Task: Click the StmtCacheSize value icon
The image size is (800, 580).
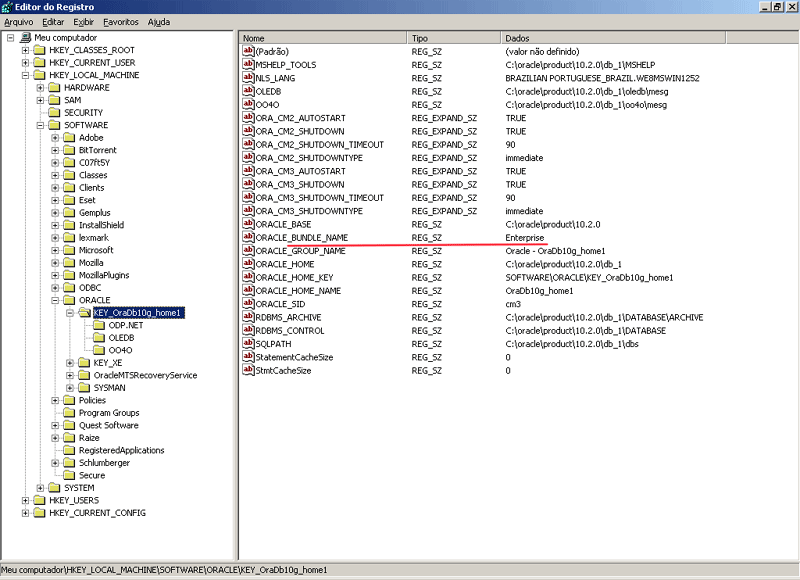Action: point(248,370)
